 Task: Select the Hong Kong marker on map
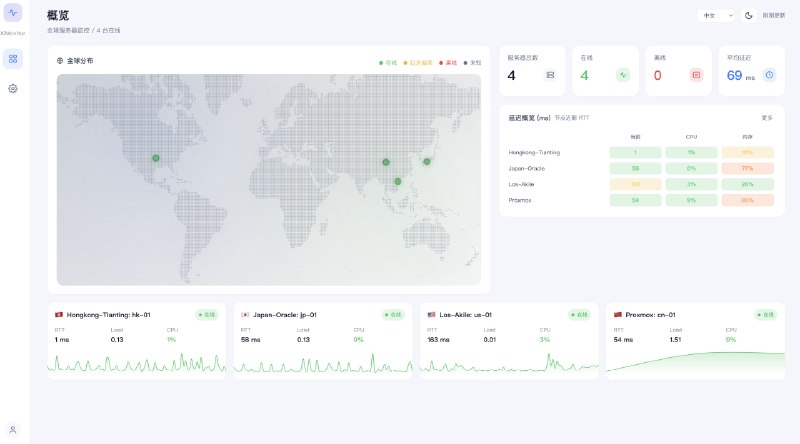tap(398, 181)
